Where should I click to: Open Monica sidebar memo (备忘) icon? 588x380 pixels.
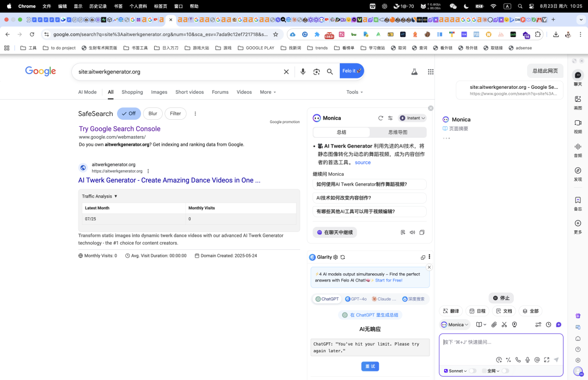pos(578,200)
